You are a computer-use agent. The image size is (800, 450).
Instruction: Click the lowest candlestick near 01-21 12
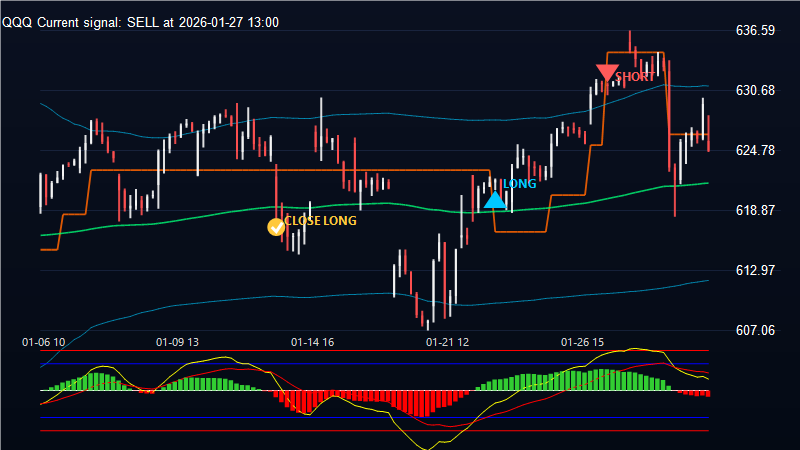click(427, 320)
